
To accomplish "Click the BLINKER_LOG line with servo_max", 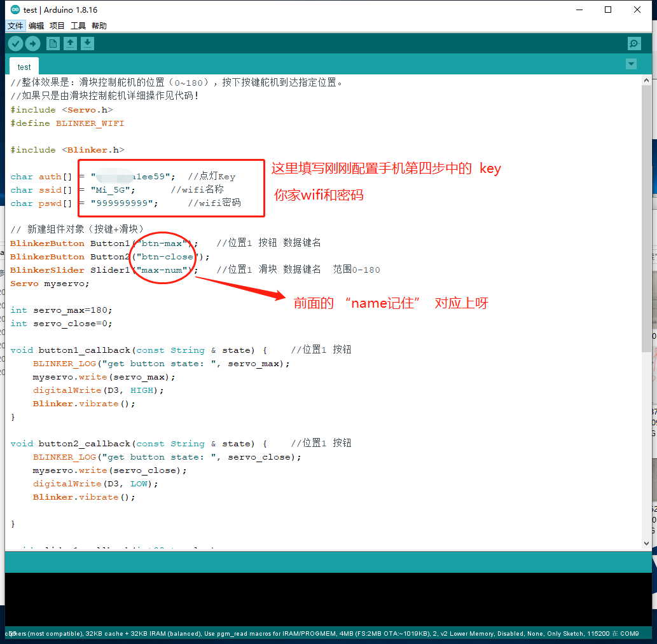I will [162, 364].
